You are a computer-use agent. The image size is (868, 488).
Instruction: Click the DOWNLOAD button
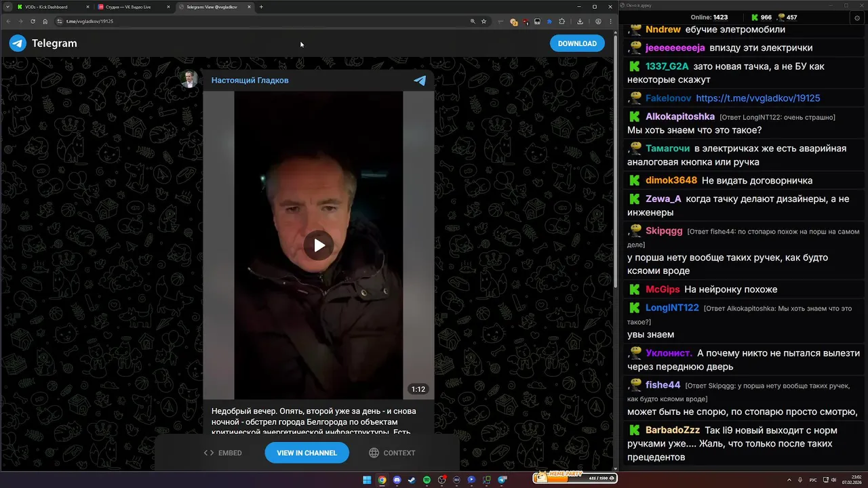click(x=577, y=43)
